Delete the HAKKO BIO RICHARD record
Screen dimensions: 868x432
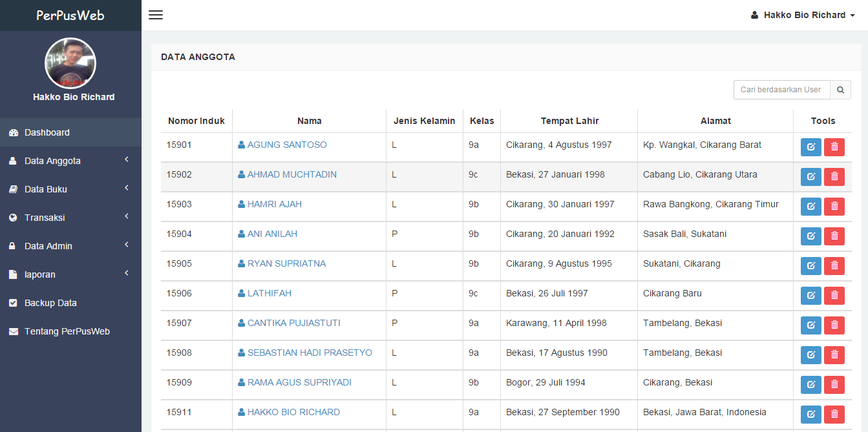[834, 415]
